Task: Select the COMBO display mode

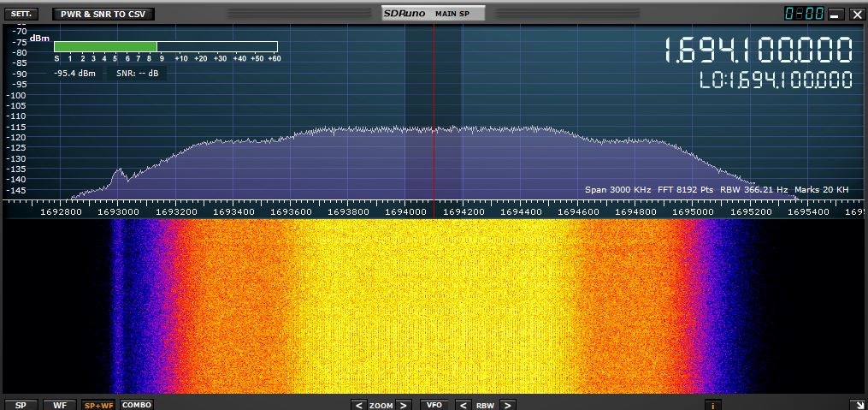Action: pos(136,405)
